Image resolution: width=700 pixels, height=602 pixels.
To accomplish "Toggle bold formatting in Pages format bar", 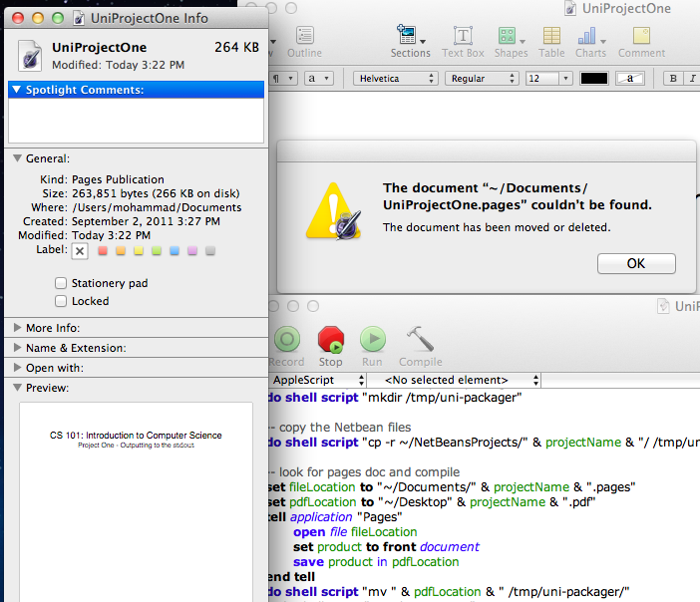I will [673, 79].
